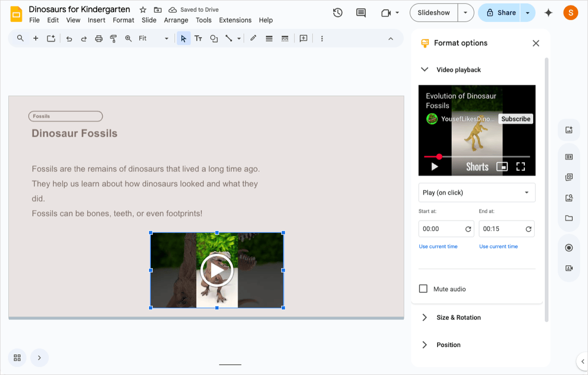Enter fullscreen on the video preview
Image resolution: width=588 pixels, height=375 pixels.
(521, 167)
